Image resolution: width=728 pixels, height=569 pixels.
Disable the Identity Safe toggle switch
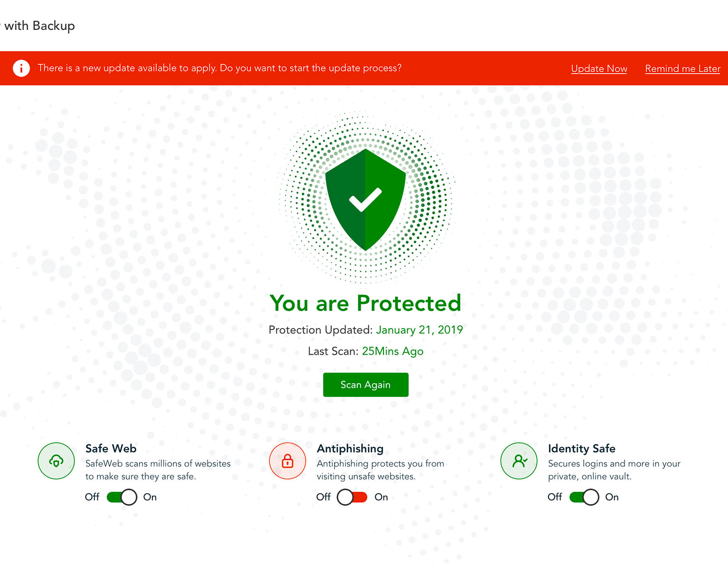tap(584, 497)
